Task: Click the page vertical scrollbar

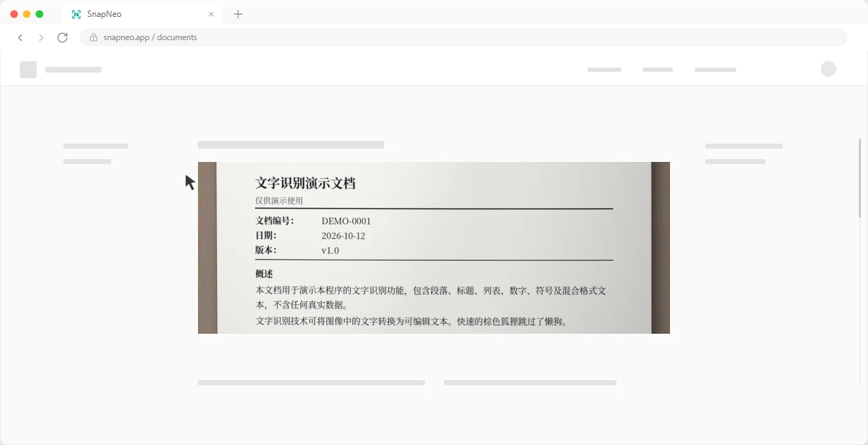Action: [x=860, y=178]
